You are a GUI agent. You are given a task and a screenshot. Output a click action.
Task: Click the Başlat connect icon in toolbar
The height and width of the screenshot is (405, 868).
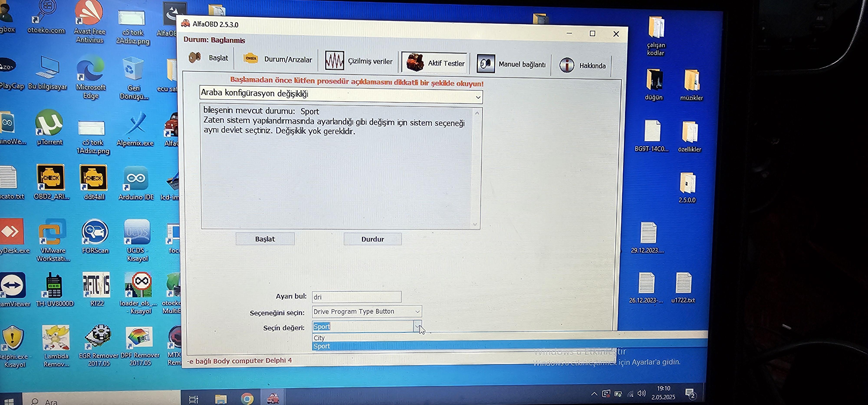pos(194,58)
